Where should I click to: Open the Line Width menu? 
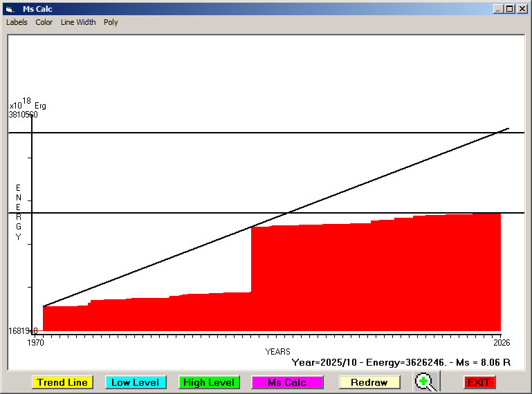(78, 22)
